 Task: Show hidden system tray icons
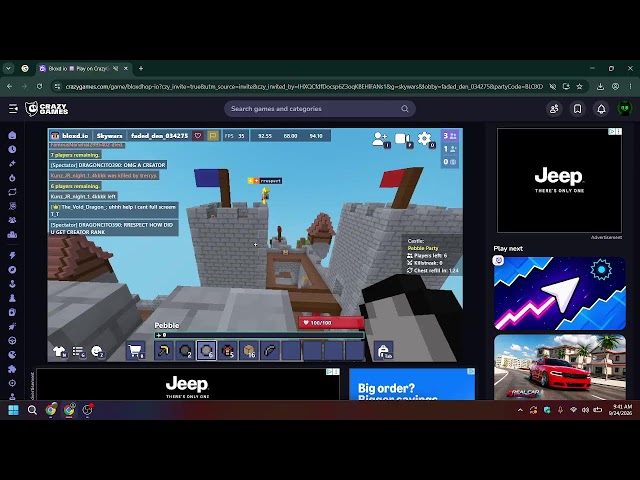520,410
